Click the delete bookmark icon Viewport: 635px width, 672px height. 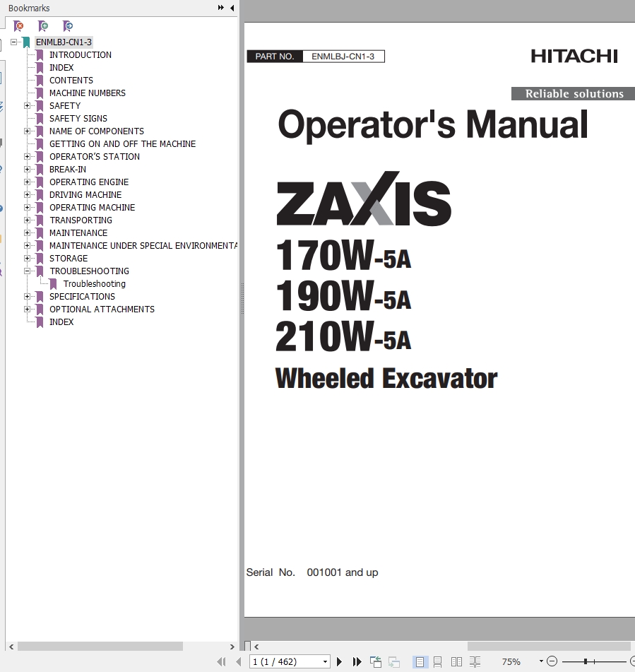[18, 26]
